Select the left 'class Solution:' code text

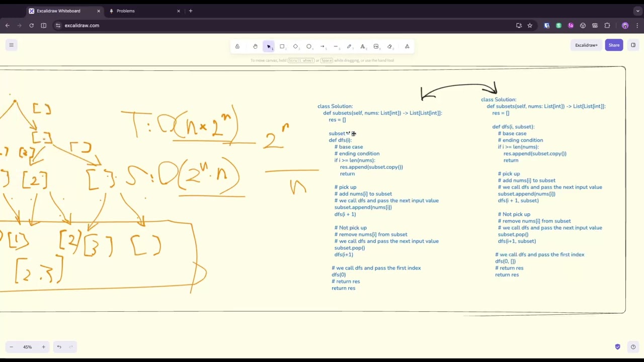[335, 106]
